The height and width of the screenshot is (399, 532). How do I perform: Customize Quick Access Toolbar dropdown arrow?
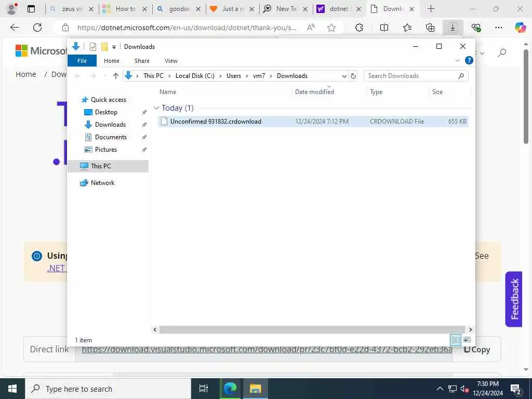click(114, 47)
